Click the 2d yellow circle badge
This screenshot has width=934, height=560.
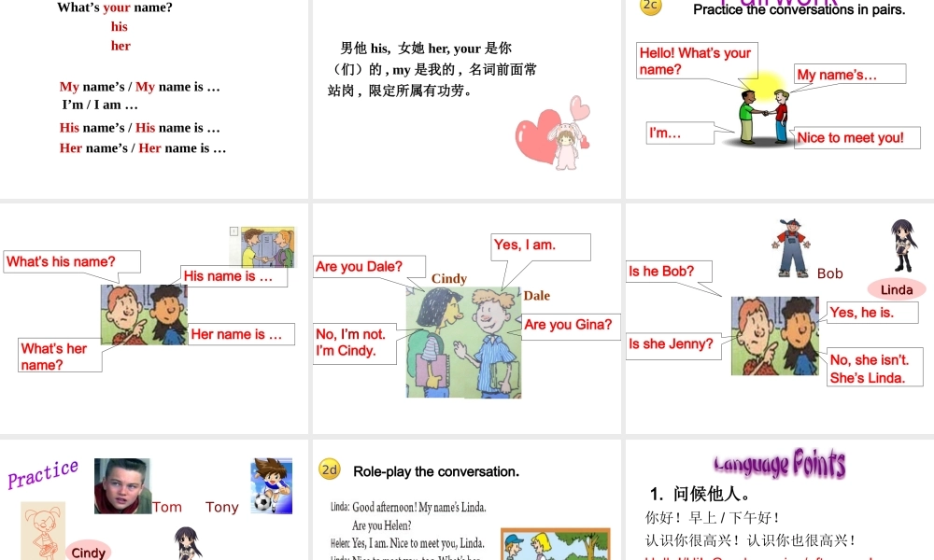pyautogui.click(x=330, y=469)
